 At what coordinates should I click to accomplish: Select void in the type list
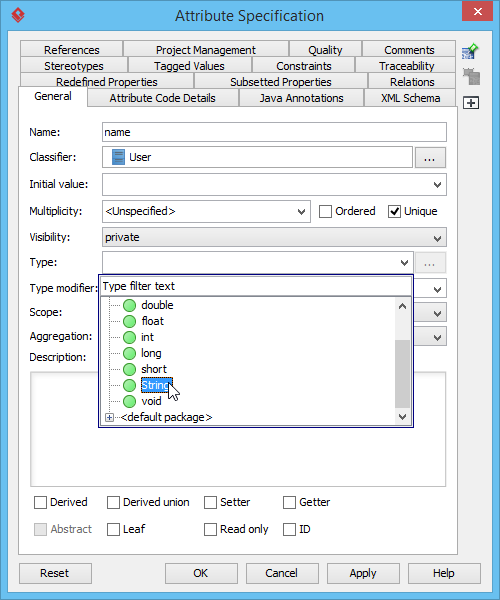point(151,401)
